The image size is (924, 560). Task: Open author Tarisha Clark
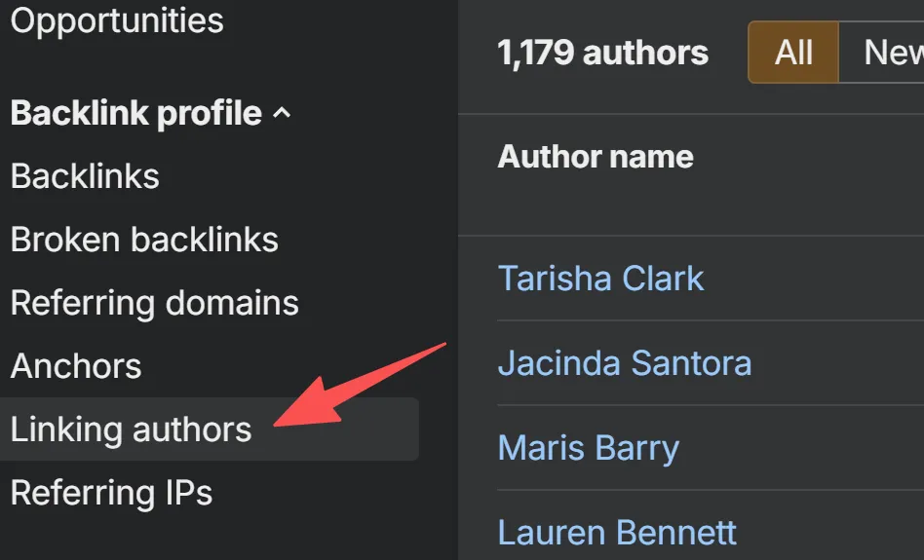600,279
